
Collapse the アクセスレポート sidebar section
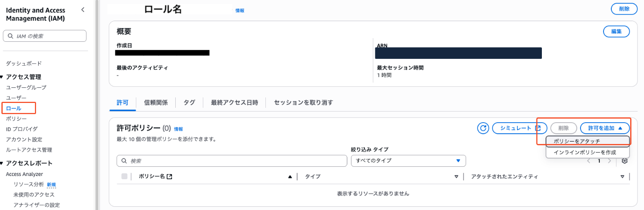tap(2, 163)
